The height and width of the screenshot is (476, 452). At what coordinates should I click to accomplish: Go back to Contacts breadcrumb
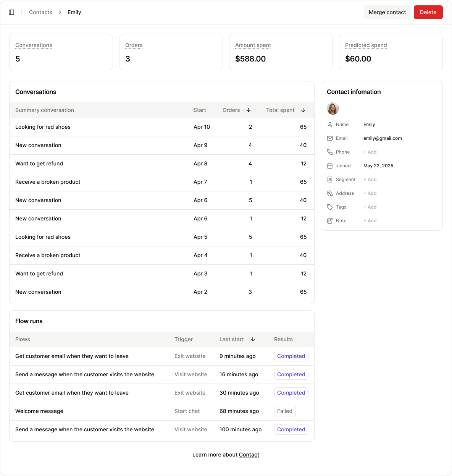click(x=40, y=12)
